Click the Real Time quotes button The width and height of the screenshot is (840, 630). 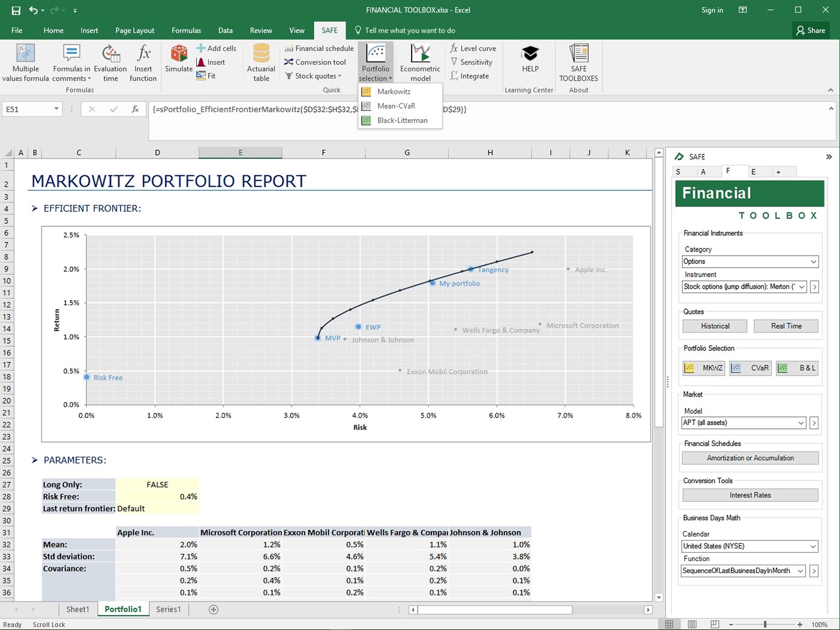pos(786,326)
